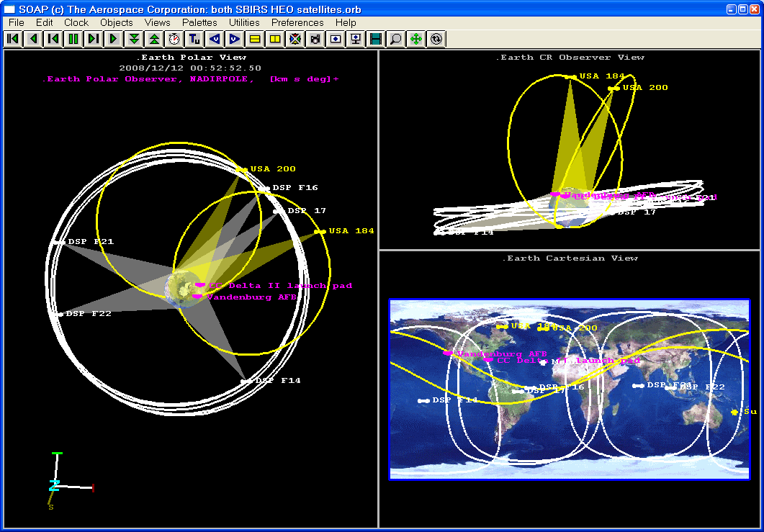Click the stopwatch clock icon

click(174, 39)
